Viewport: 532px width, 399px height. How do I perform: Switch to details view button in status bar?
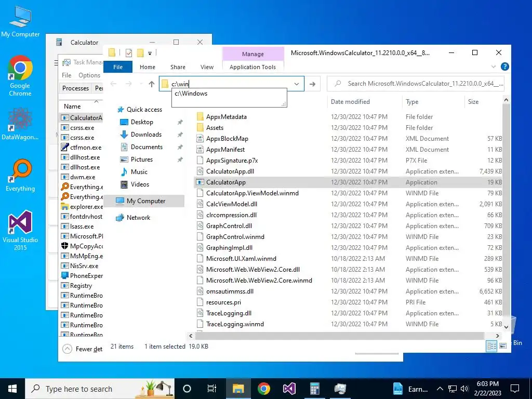(491, 345)
